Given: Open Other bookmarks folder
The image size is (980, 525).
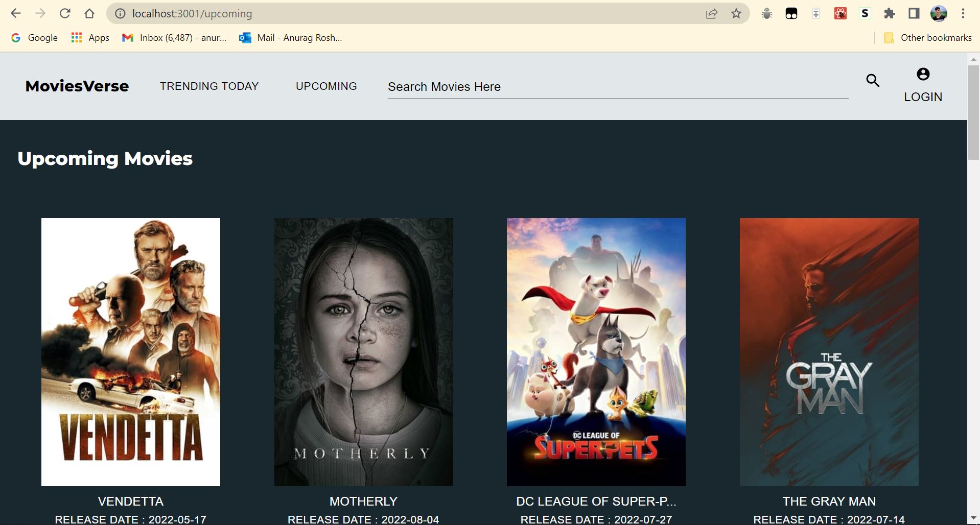Looking at the screenshot, I should [927, 38].
